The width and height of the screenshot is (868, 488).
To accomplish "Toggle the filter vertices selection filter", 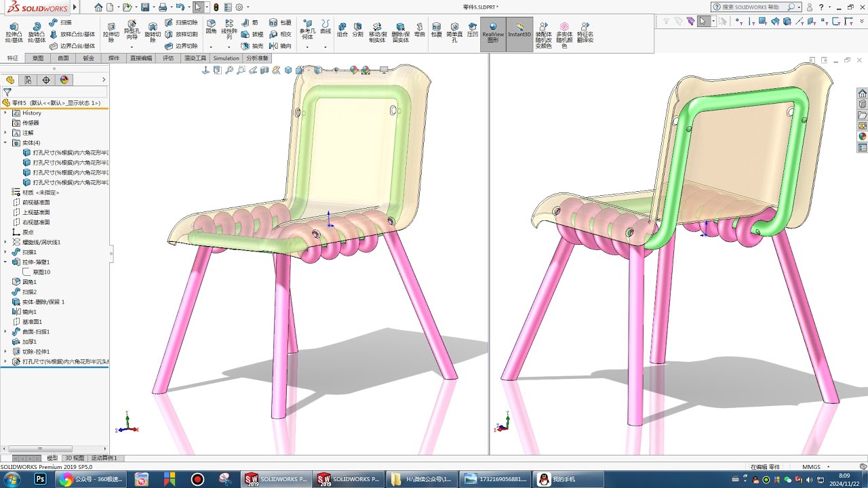I will point(739,22).
